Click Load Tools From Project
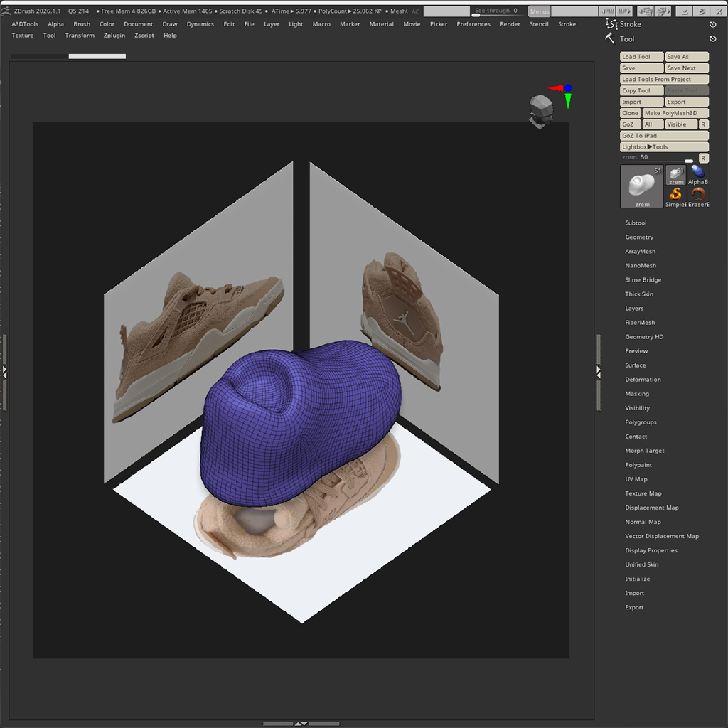728x728 pixels. pos(665,80)
